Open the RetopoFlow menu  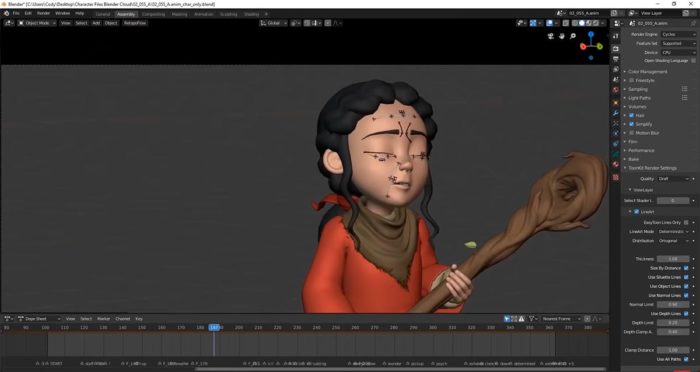tap(135, 23)
